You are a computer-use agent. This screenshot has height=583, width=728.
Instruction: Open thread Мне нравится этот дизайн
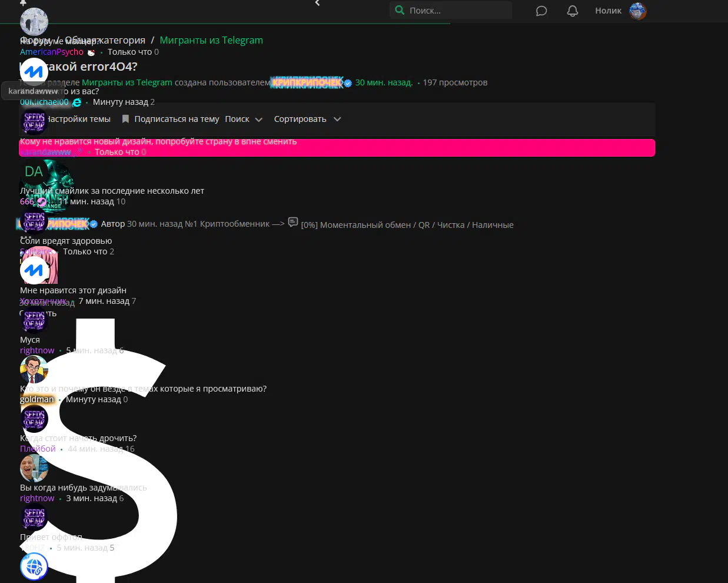[73, 290]
